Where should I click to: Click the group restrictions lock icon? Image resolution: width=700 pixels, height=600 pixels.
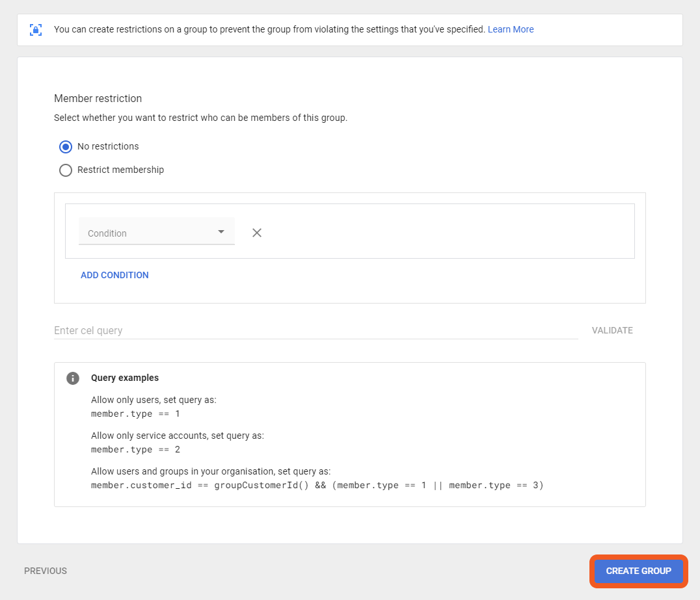(x=36, y=30)
